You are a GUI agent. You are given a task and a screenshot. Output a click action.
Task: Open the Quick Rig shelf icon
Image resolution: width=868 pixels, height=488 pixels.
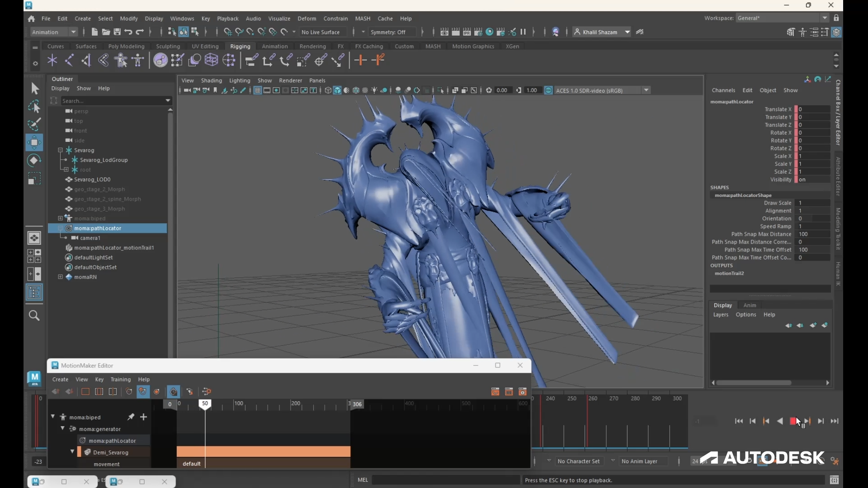click(121, 60)
